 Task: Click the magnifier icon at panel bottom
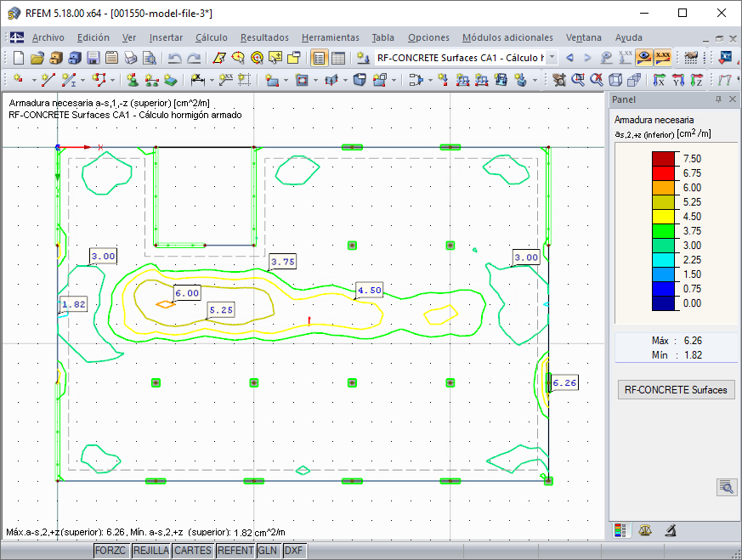click(x=726, y=487)
